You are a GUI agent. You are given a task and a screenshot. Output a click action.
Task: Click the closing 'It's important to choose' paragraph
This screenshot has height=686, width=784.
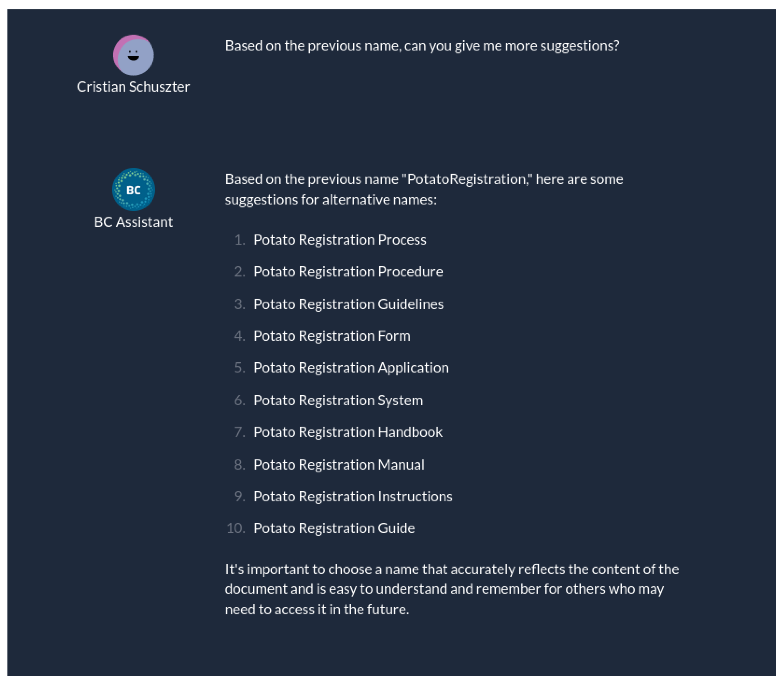click(452, 589)
